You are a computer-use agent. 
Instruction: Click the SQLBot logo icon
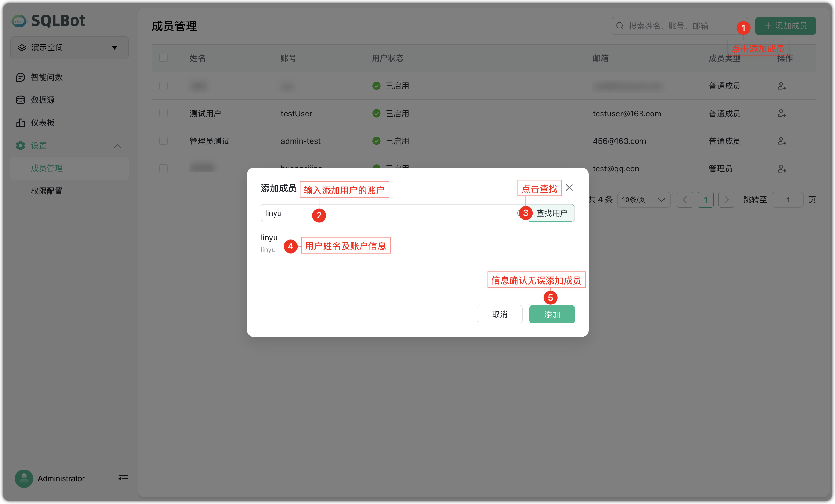coord(19,21)
